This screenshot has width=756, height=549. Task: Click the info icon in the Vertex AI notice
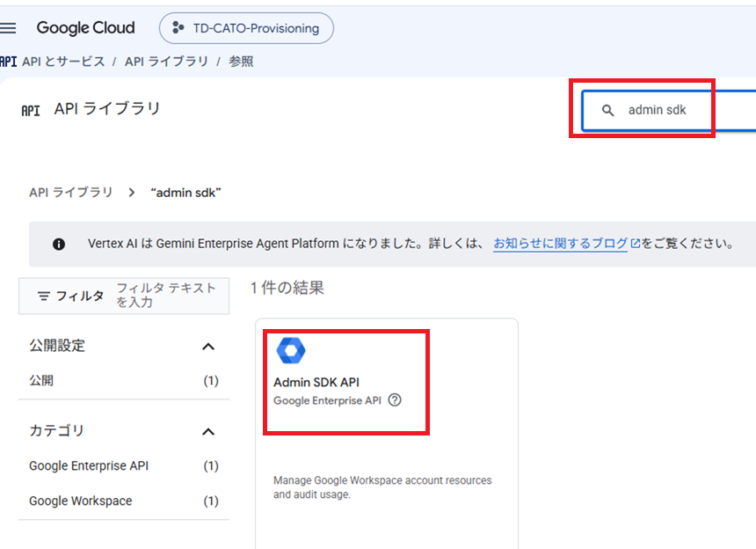click(x=59, y=244)
